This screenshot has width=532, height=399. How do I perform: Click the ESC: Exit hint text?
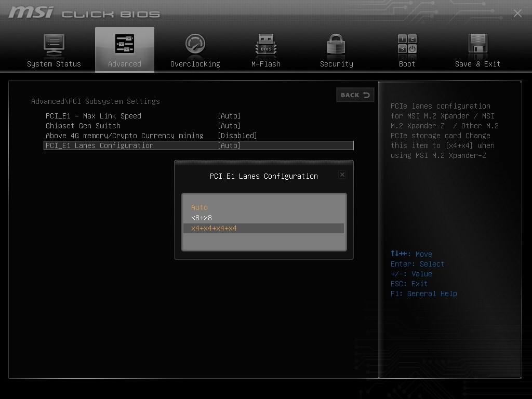[409, 284]
